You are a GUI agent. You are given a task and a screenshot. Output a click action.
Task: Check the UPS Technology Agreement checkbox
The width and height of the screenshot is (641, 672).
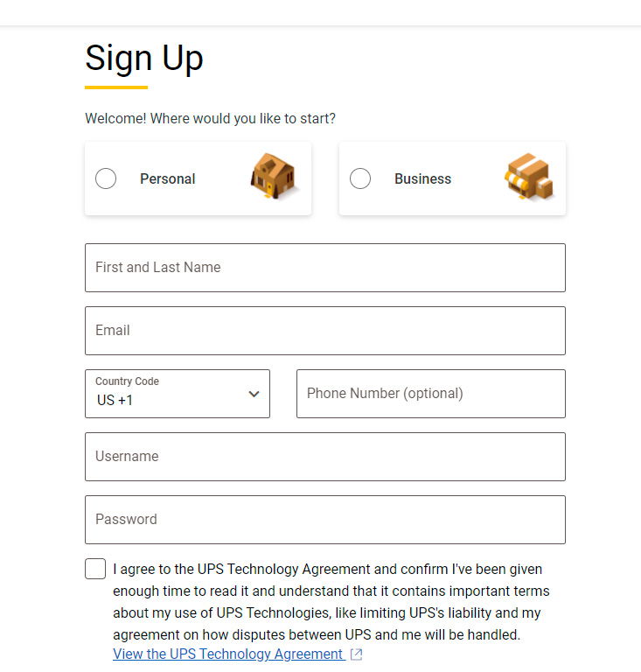(95, 569)
